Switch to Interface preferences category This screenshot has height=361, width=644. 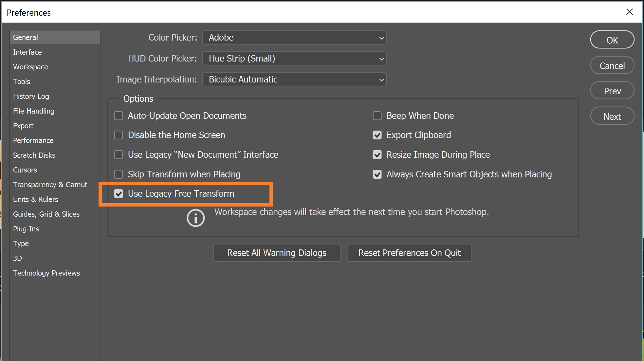[x=28, y=52]
